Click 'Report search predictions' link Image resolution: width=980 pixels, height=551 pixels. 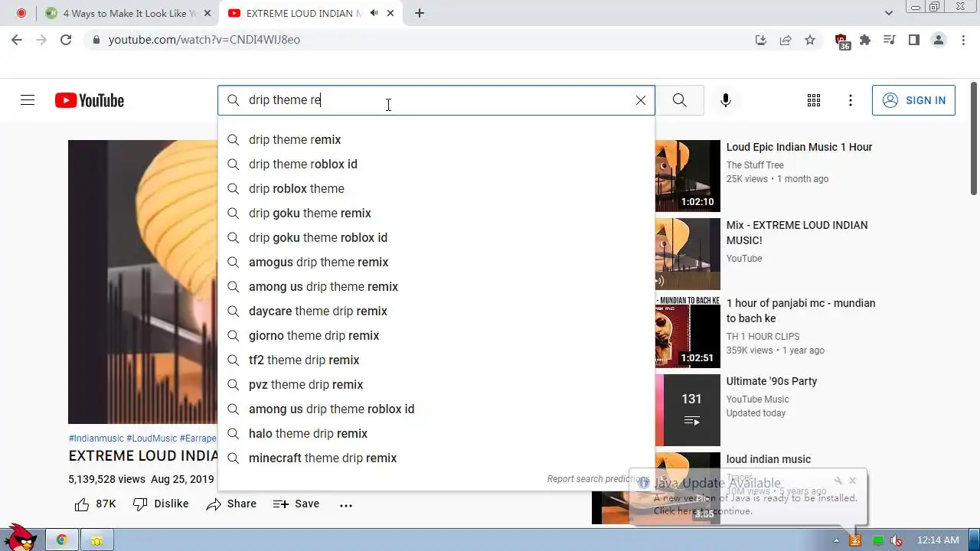pyautogui.click(x=598, y=479)
